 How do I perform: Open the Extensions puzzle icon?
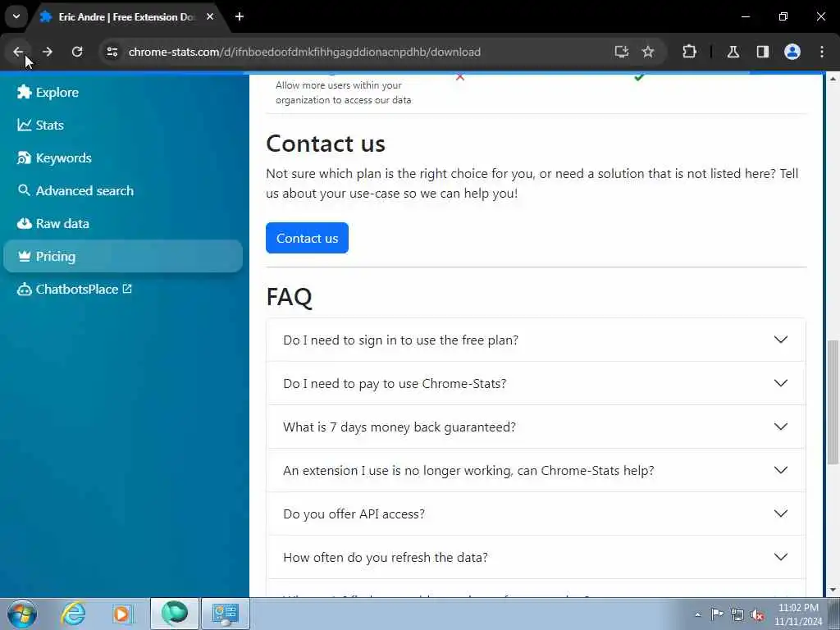pos(689,52)
